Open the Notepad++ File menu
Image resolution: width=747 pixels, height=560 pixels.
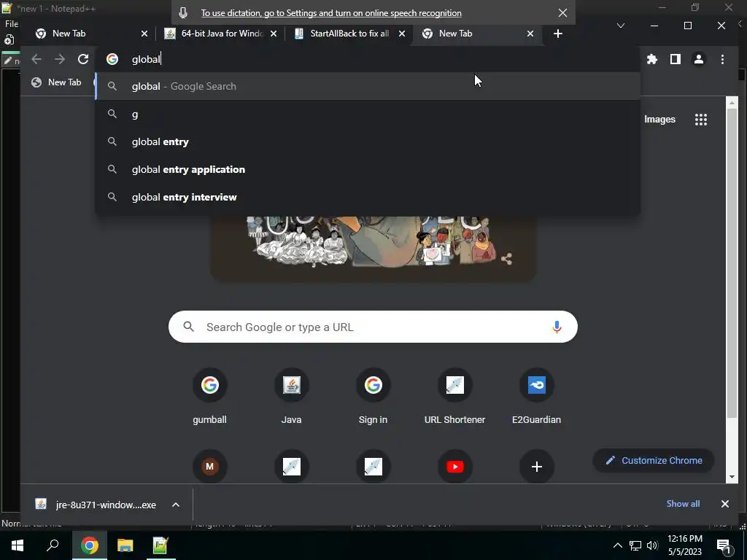tap(12, 24)
